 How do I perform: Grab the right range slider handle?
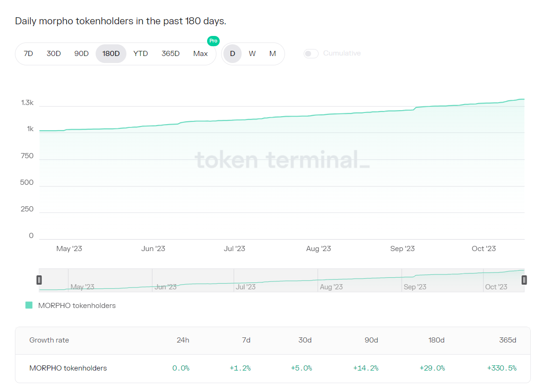coord(524,280)
